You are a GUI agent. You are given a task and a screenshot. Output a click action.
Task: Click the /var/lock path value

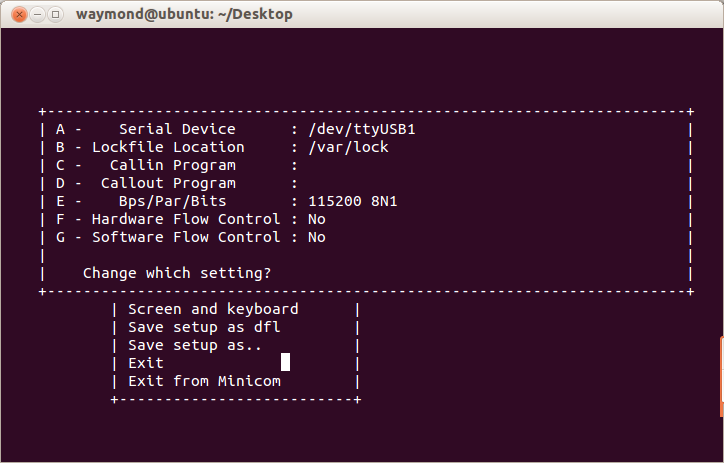(349, 147)
